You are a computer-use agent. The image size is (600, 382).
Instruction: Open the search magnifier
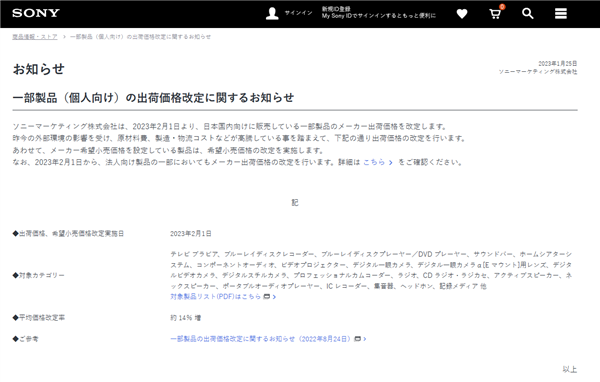pyautogui.click(x=528, y=13)
